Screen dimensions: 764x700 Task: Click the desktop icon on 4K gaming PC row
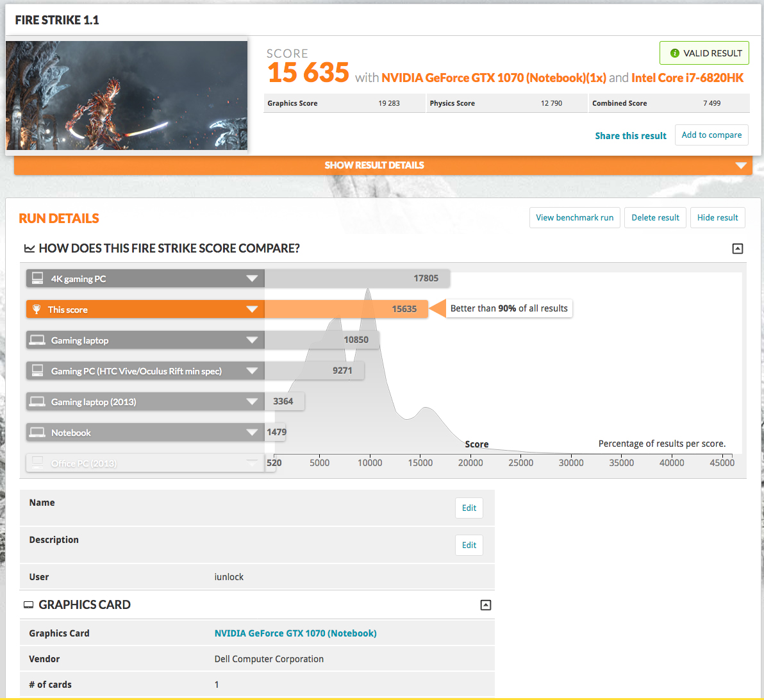38,278
